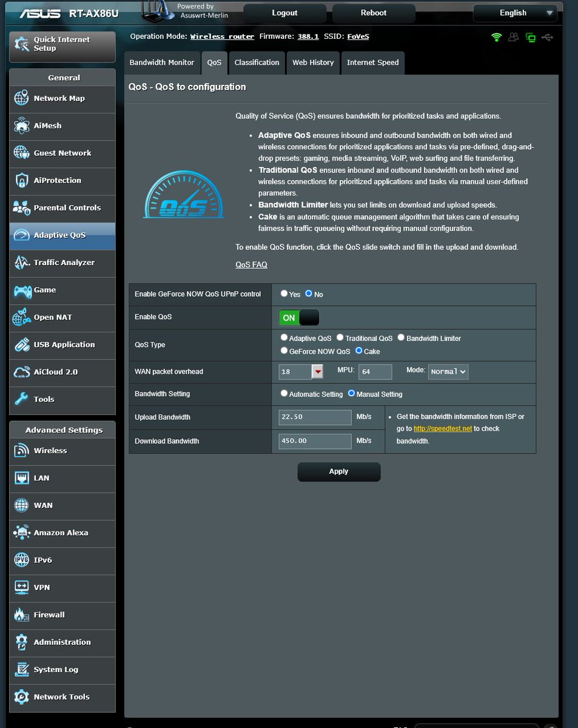Set GeForce NOW UPnP control to Yes
The height and width of the screenshot is (728, 578).
(x=284, y=294)
